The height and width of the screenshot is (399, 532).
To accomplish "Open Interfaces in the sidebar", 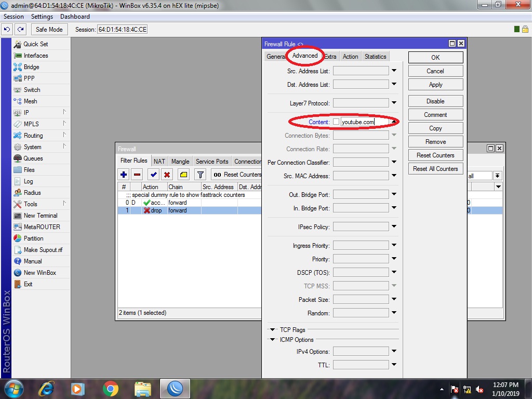I will [36, 56].
